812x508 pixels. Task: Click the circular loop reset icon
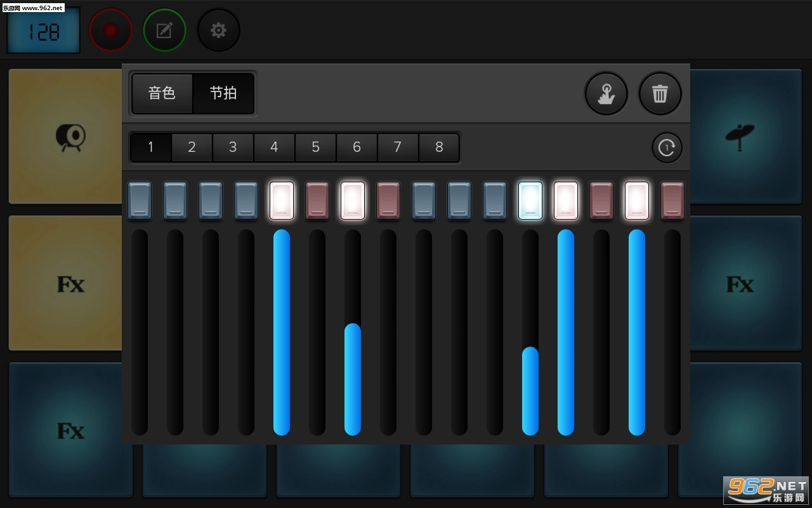click(x=667, y=148)
